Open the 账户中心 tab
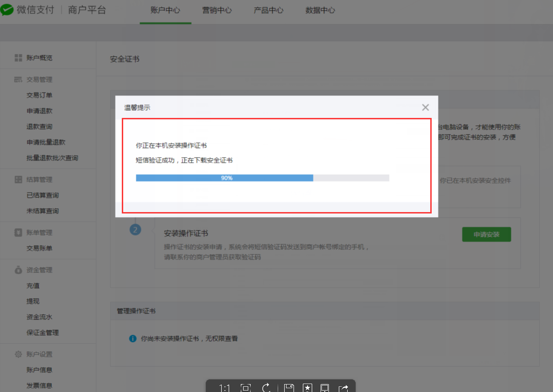This screenshot has height=392, width=553. pyautogui.click(x=165, y=10)
